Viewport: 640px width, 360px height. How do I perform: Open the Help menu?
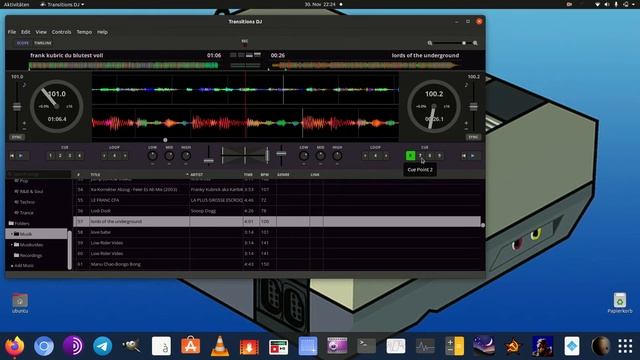(102, 32)
